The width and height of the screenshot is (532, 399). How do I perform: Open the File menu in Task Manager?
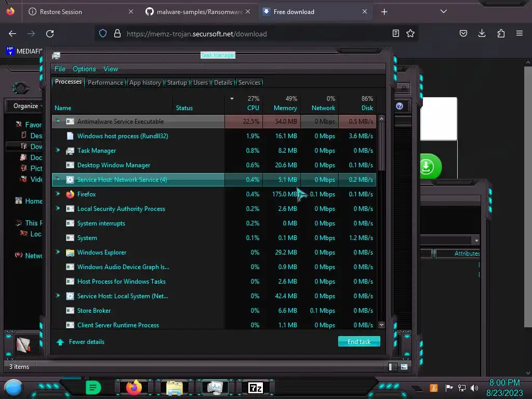point(60,69)
